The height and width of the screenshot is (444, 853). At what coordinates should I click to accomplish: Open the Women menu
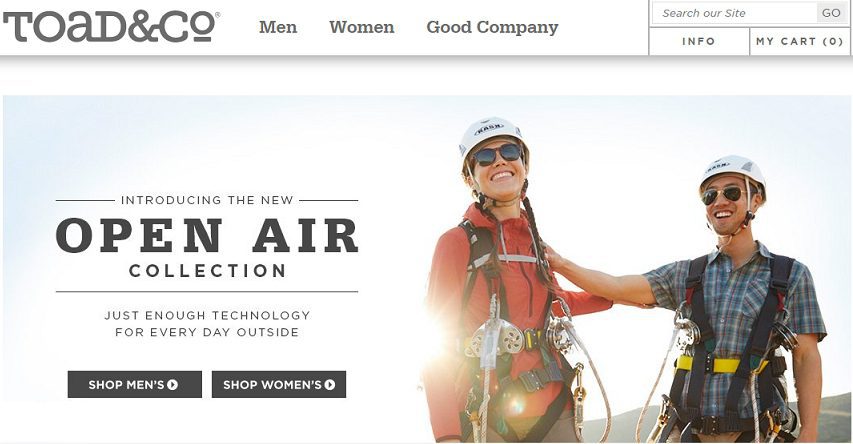click(362, 27)
